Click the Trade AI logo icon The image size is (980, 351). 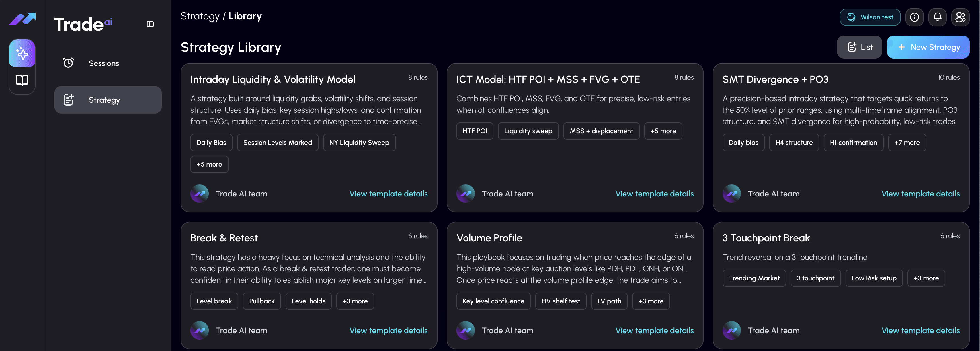[22, 18]
